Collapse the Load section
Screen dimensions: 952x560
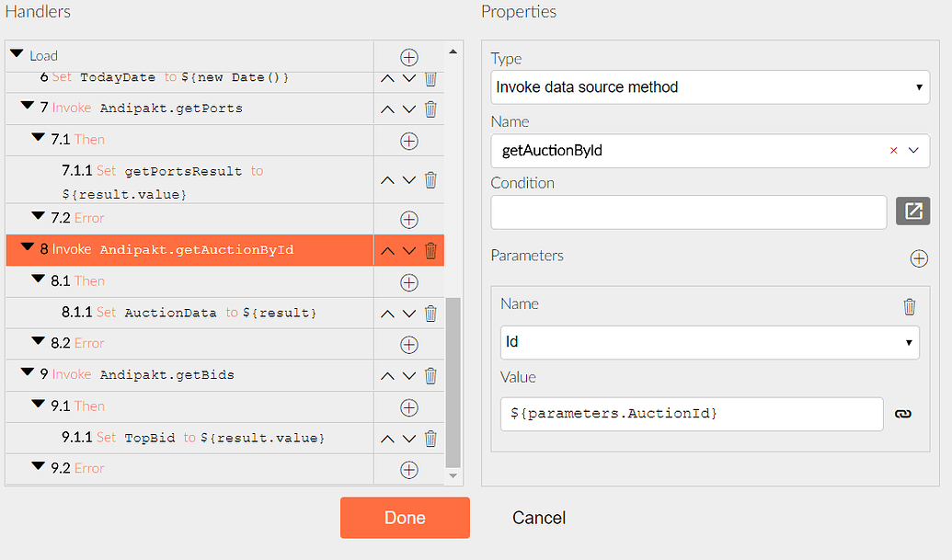pos(16,55)
